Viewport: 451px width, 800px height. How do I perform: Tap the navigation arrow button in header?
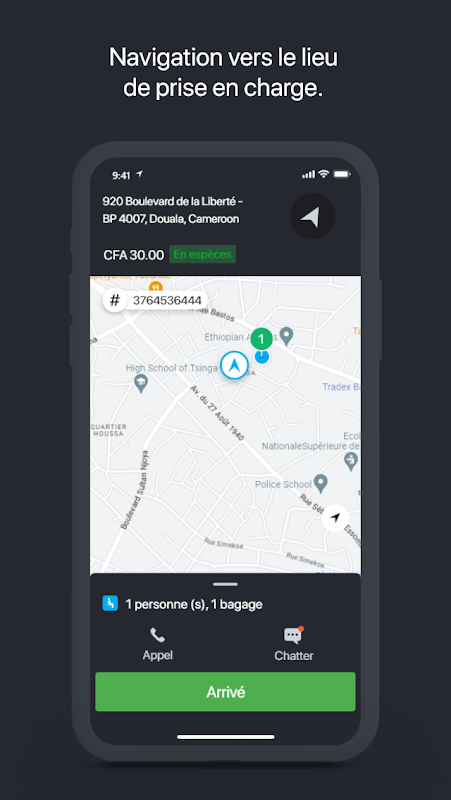click(x=312, y=216)
